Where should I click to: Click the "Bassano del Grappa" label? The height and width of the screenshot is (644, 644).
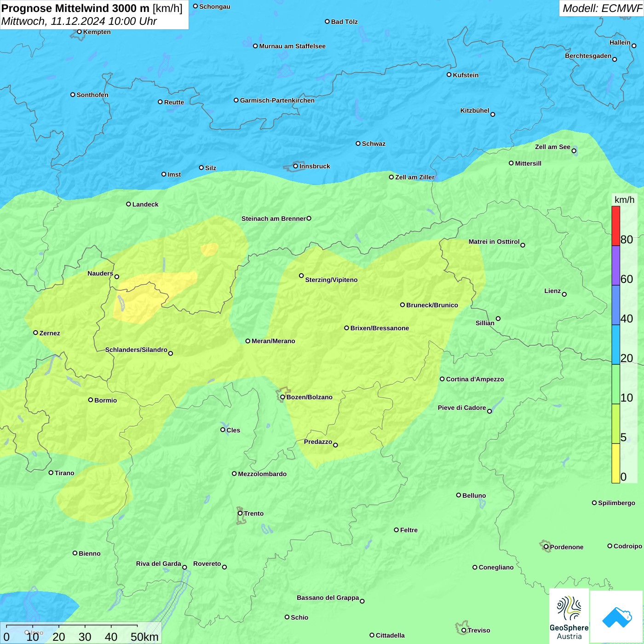tap(328, 598)
